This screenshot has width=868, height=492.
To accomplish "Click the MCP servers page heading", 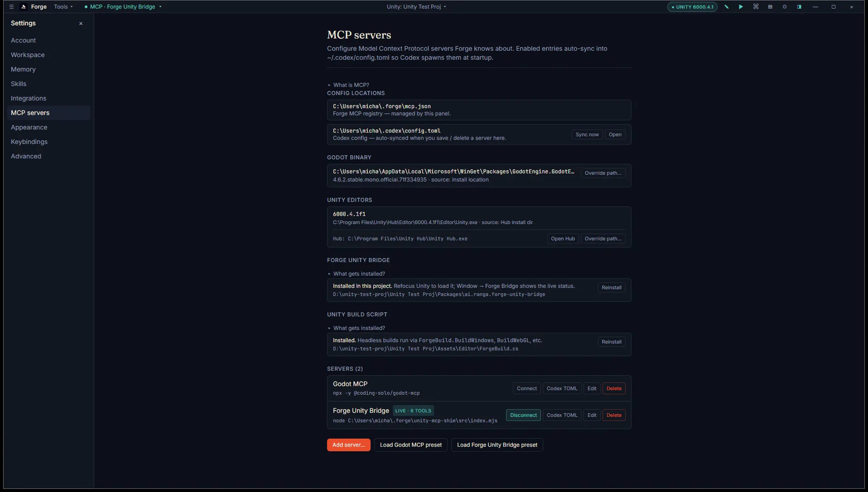I will coord(359,35).
